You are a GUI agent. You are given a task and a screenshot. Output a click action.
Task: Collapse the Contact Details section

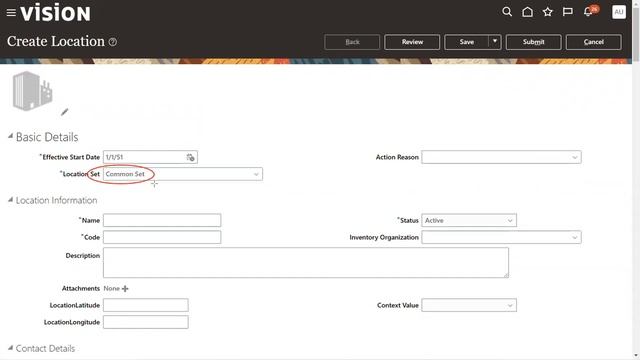tap(11, 348)
